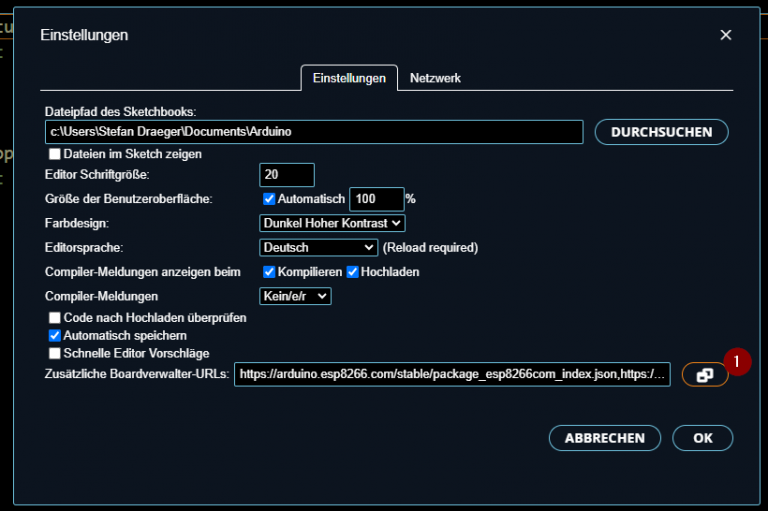Enable 'Schnelle Editor Vorschläge' checkbox
Image resolution: width=768 pixels, height=511 pixels.
(55, 353)
